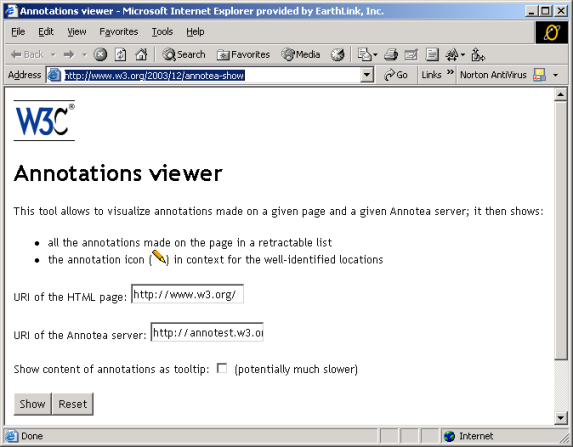The width and height of the screenshot is (573, 447).
Task: Open the Mail button dropdown arrow
Action: pyautogui.click(x=375, y=55)
